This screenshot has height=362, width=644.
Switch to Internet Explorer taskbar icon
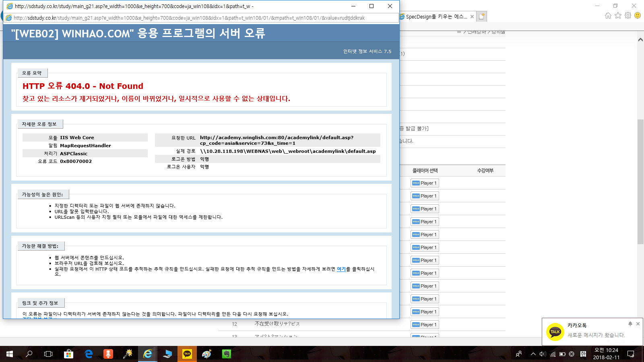148,354
